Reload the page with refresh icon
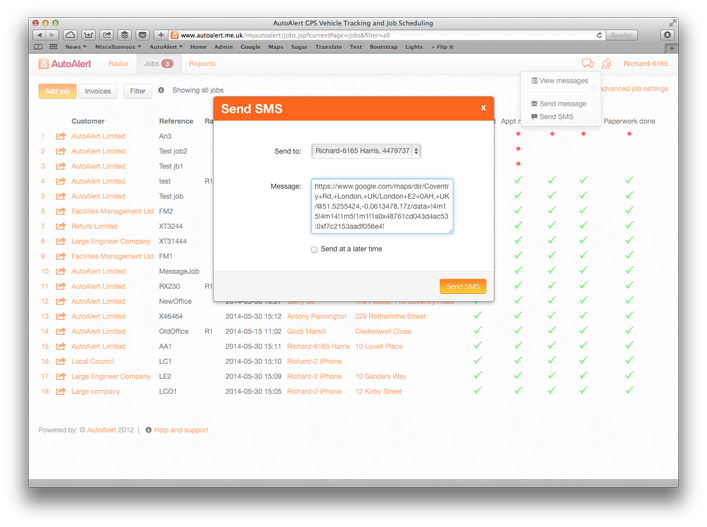The width and height of the screenshot is (707, 527). (599, 35)
